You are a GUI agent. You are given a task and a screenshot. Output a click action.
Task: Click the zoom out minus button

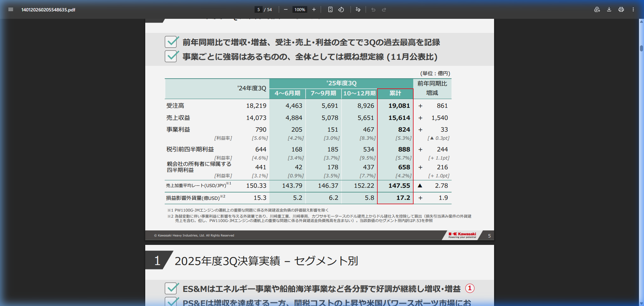click(285, 9)
